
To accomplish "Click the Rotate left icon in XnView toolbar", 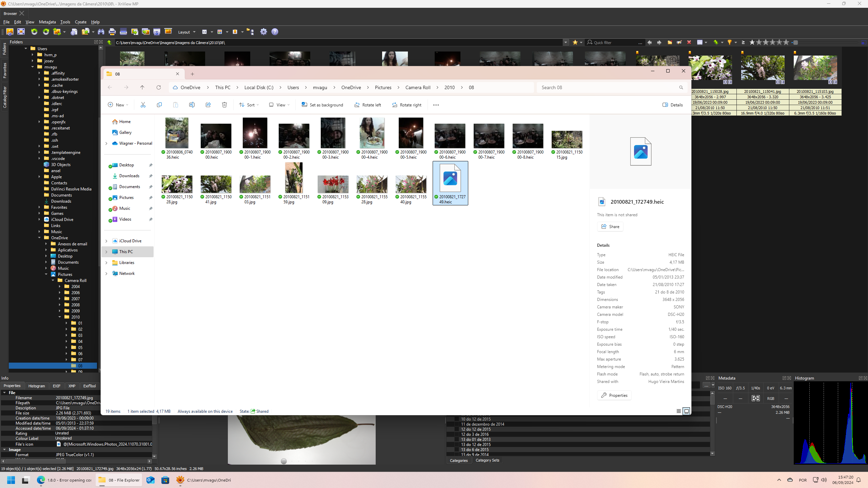I will click(x=34, y=32).
